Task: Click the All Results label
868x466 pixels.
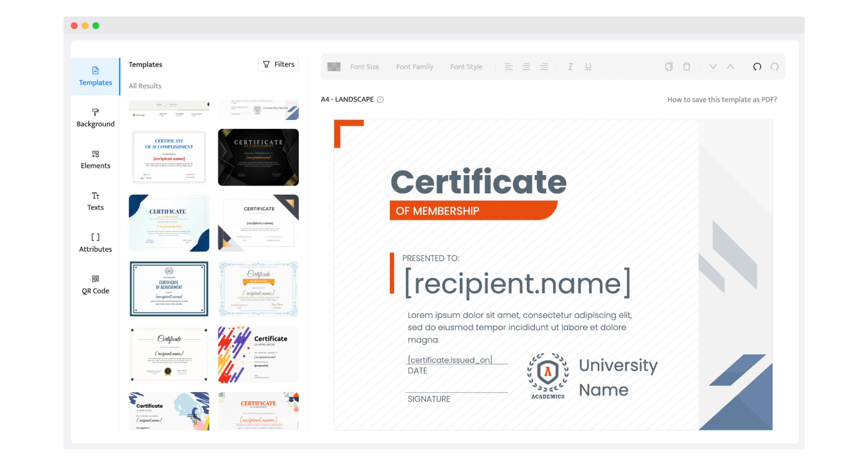Action: click(145, 86)
